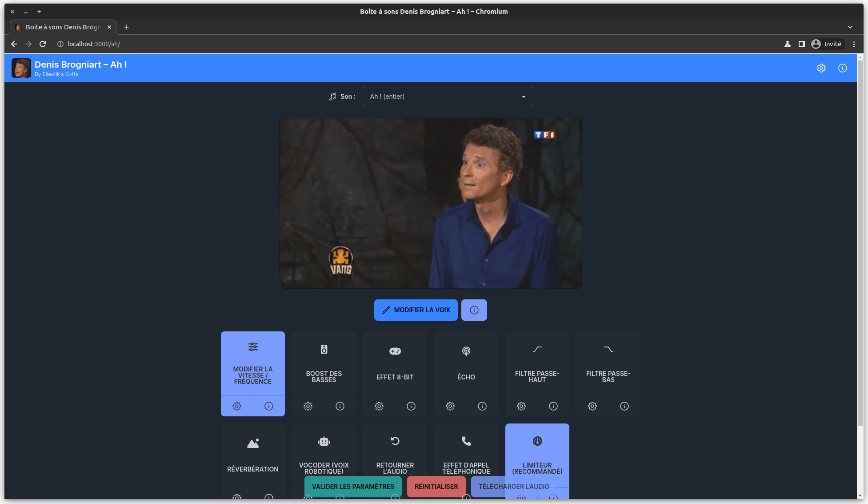This screenshot has height=504, width=868.
Task: Open the Son dropdown showing Ah ! (entier)
Action: pyautogui.click(x=447, y=97)
